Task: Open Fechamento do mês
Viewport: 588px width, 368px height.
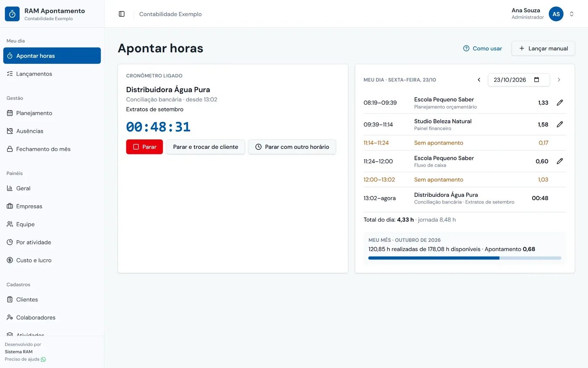Action: pyautogui.click(x=52, y=149)
